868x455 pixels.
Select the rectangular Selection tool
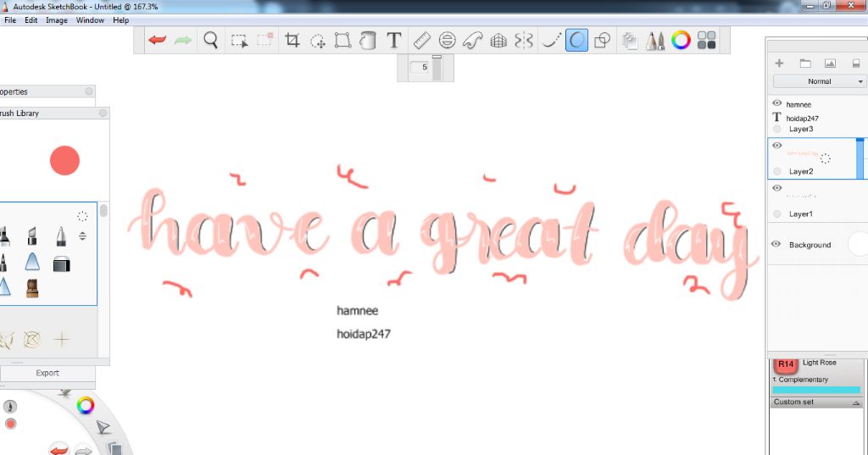point(239,41)
